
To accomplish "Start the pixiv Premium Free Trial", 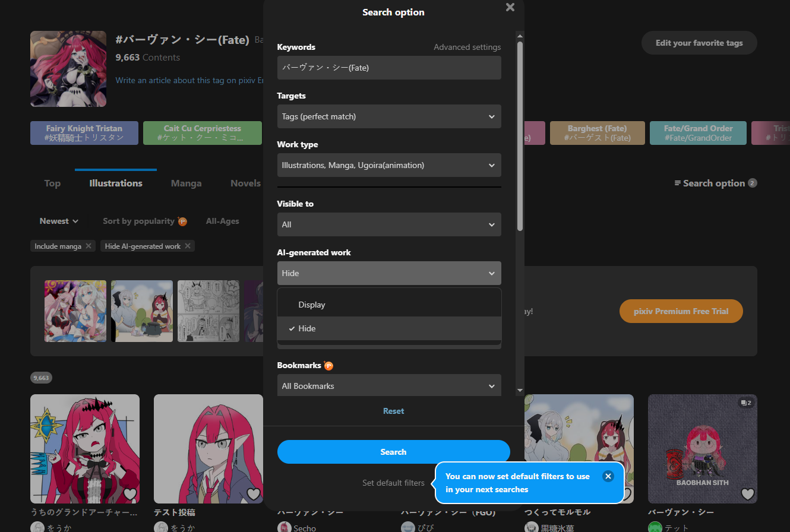I will click(681, 311).
